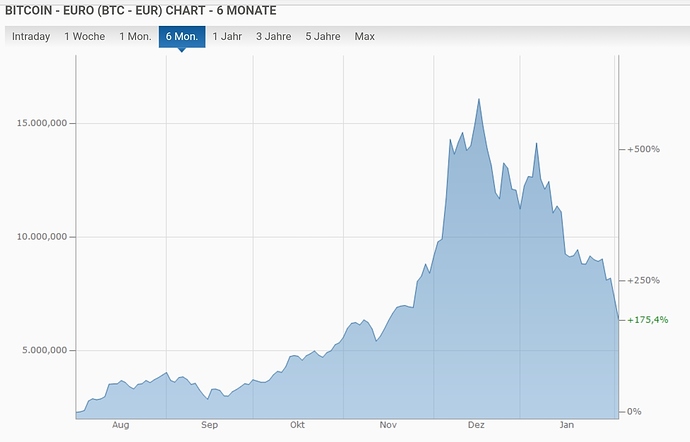The image size is (690, 442).
Task: Click the +250% percent axis label
Action: pyautogui.click(x=643, y=280)
